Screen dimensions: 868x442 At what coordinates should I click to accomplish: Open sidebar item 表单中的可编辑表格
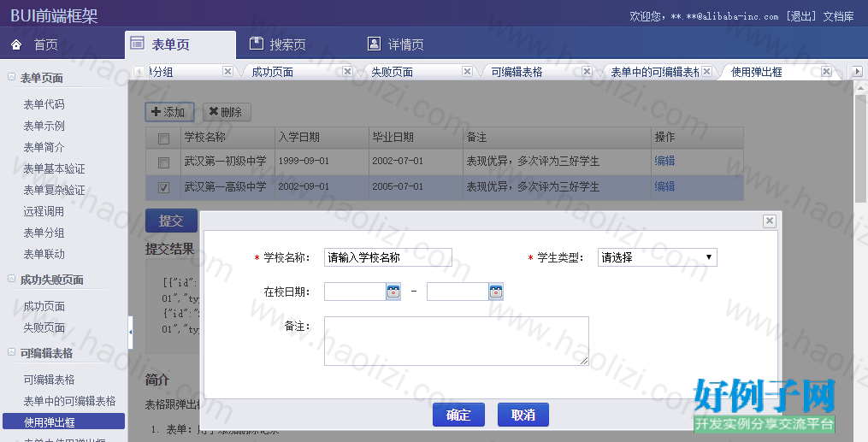click(x=69, y=401)
